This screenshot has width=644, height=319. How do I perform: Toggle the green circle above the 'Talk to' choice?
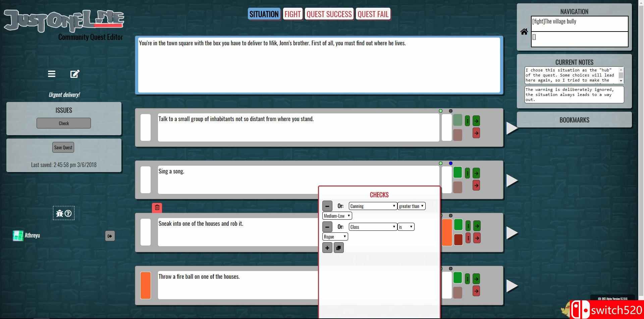(441, 111)
